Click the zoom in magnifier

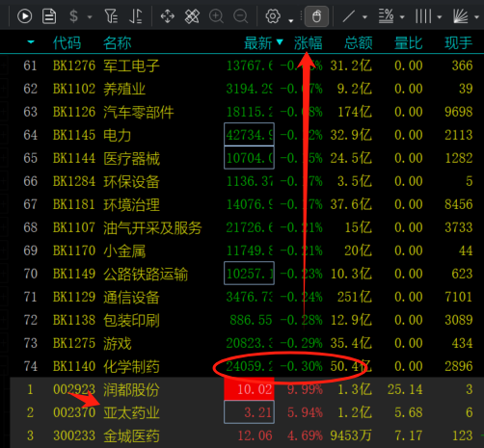tap(216, 16)
